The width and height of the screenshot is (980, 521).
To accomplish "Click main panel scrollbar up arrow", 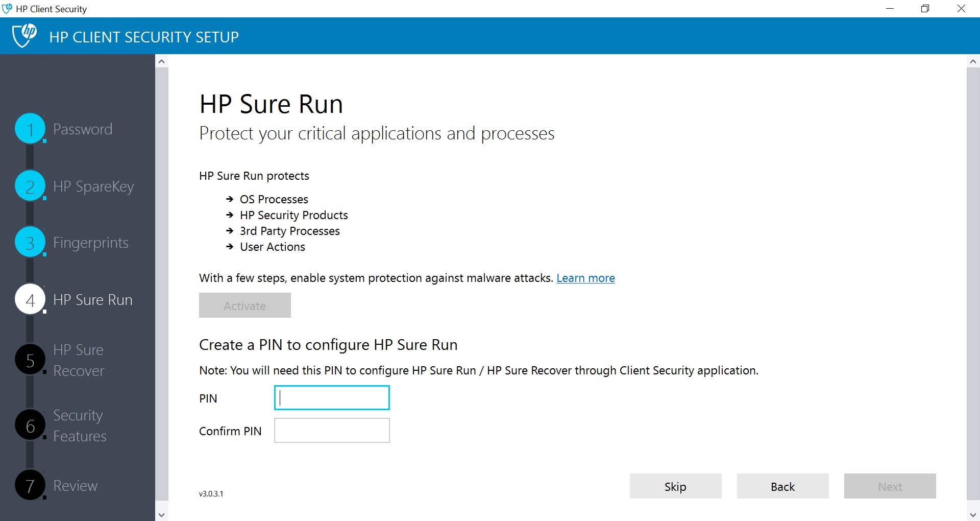I will point(973,61).
